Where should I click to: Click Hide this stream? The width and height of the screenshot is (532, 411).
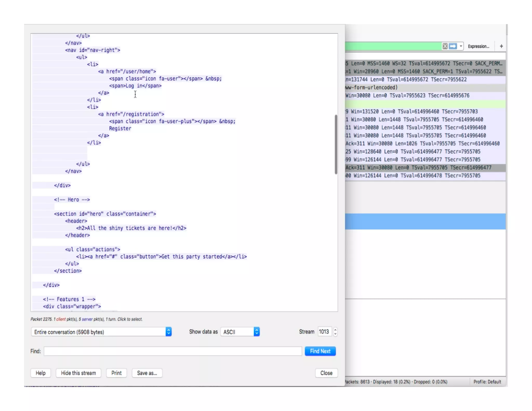click(78, 373)
